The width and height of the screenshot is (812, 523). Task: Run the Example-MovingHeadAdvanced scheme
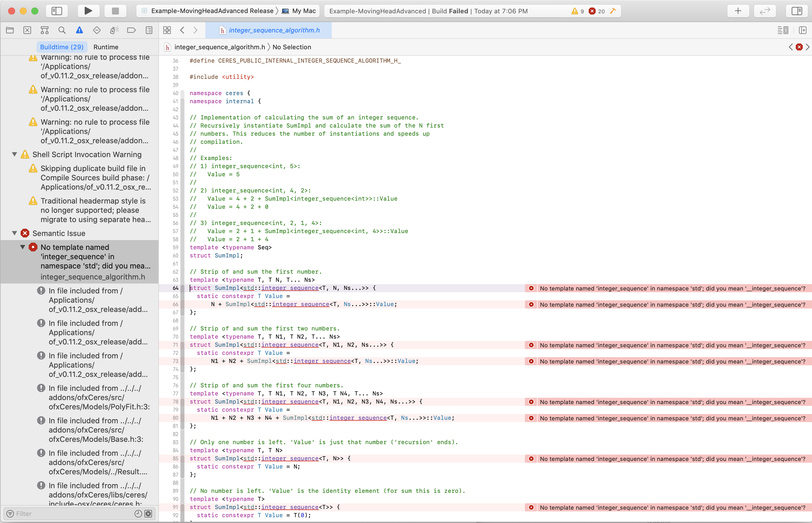point(88,10)
